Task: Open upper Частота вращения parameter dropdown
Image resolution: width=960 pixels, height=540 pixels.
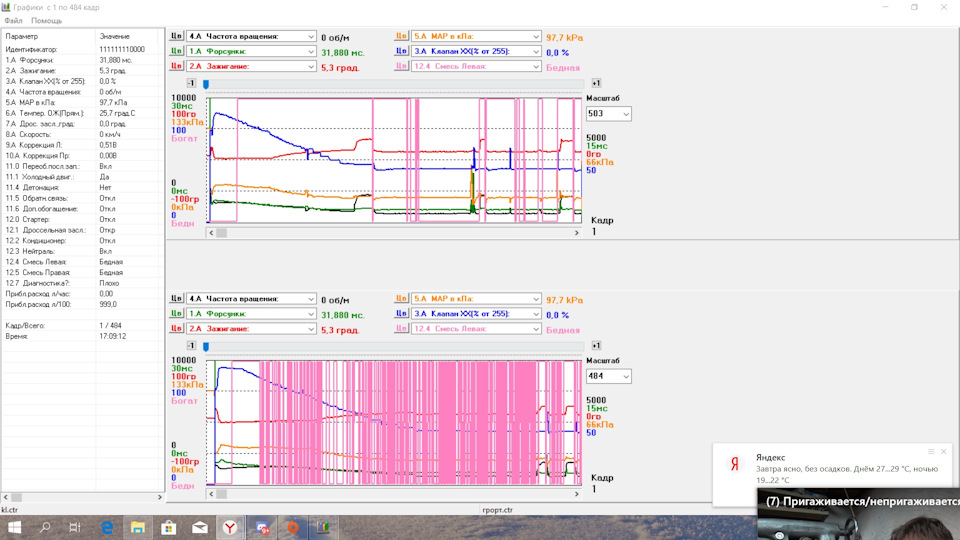Action: [x=251, y=37]
